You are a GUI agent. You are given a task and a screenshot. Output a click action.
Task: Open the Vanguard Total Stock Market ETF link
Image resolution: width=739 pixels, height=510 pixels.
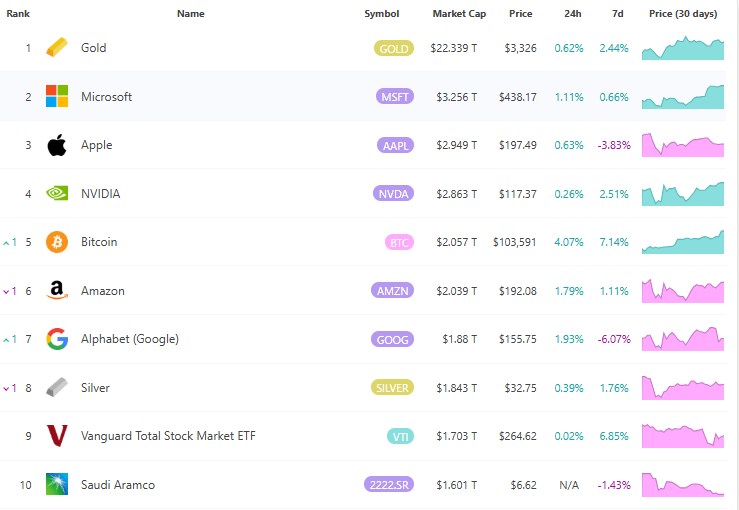168,436
